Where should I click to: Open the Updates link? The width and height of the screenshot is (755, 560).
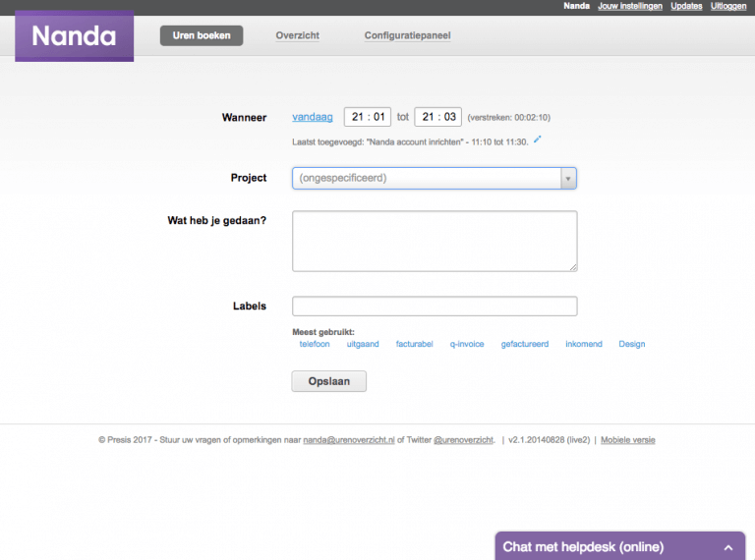pyautogui.click(x=686, y=6)
